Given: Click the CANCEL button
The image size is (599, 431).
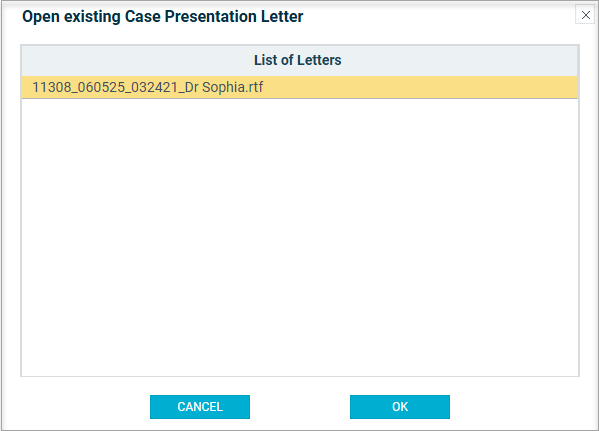Looking at the screenshot, I should 200,407.
